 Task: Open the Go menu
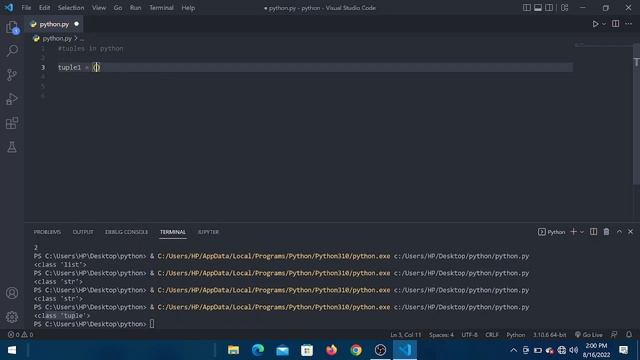[x=118, y=8]
